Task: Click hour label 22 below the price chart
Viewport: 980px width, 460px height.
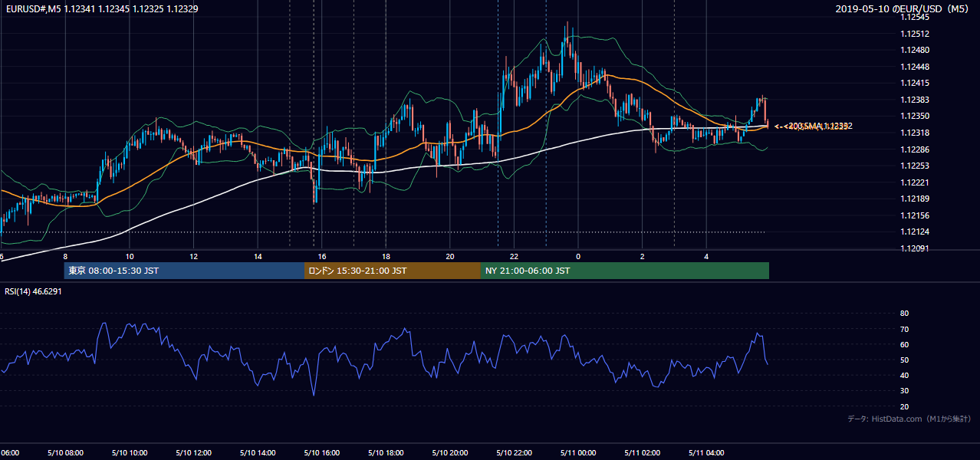Action: point(514,256)
